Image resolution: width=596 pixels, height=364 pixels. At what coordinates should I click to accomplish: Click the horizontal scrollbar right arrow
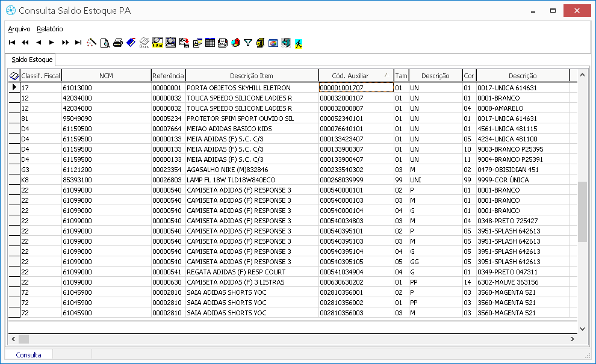tap(573, 339)
